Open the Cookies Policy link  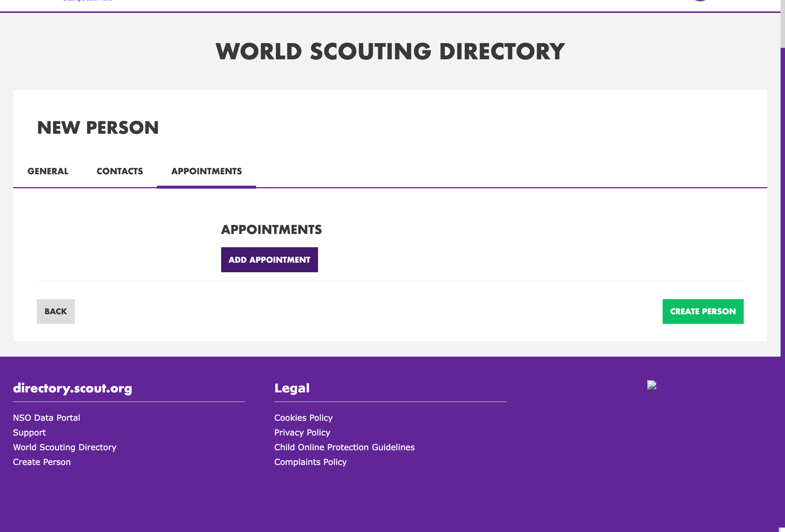[x=303, y=418]
